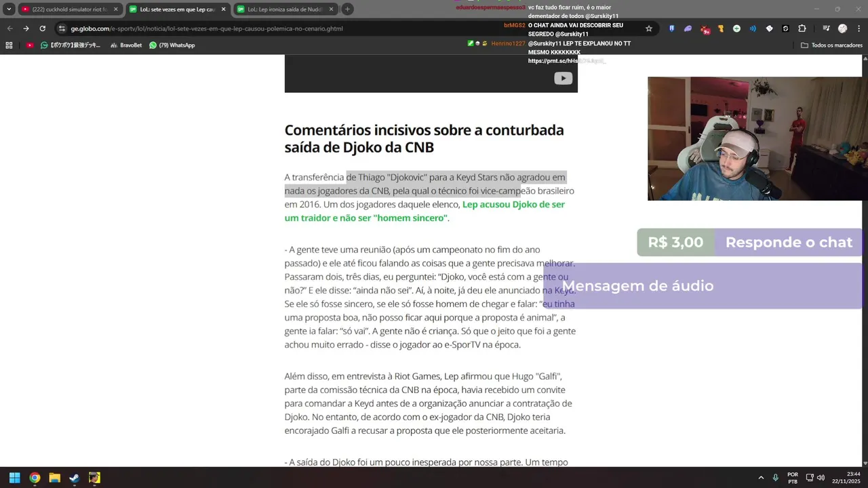Screen dimensions: 868x488
Task: Click the 'R$ 3,00' donation amount
Action: point(675,243)
